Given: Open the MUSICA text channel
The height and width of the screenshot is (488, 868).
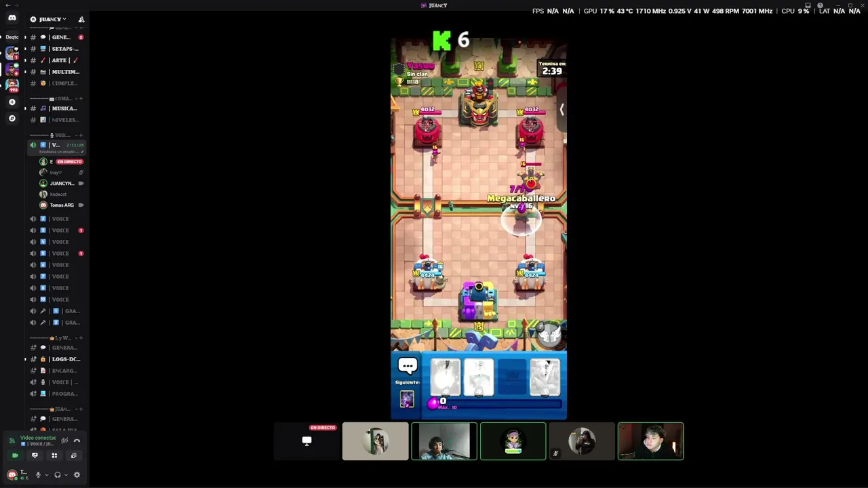Looking at the screenshot, I should tap(57, 108).
